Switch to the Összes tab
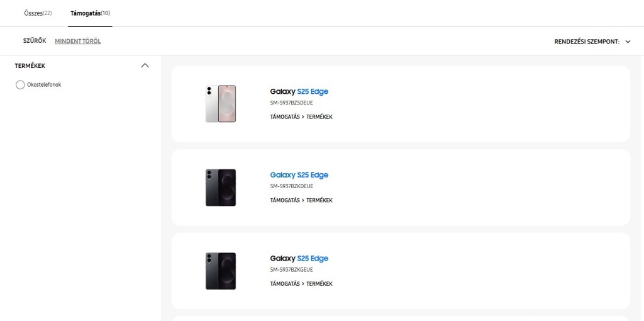The image size is (644, 321). pos(37,13)
